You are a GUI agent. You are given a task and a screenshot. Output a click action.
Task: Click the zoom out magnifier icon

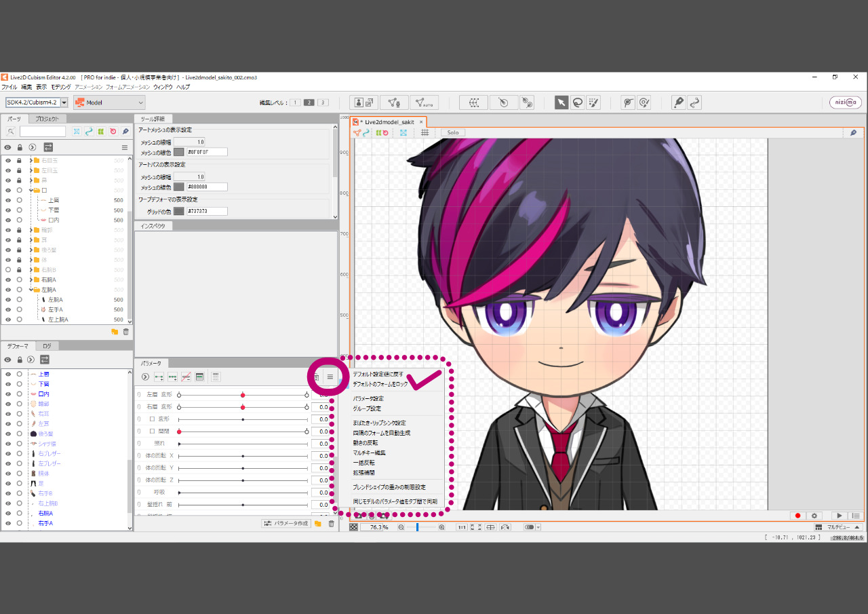click(401, 527)
